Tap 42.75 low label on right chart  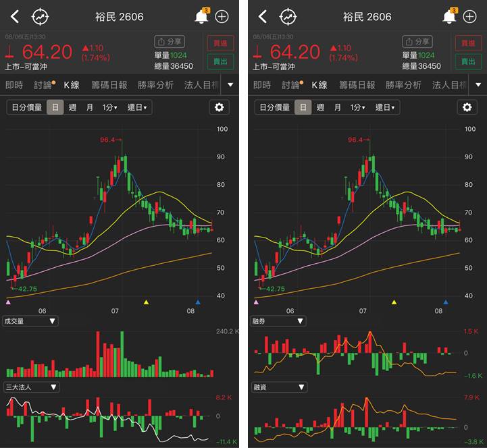click(x=275, y=289)
